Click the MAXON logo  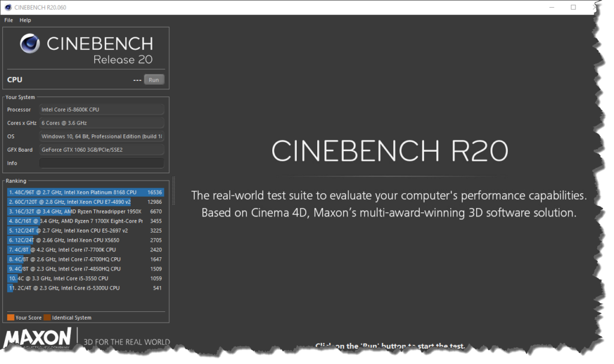[38, 338]
